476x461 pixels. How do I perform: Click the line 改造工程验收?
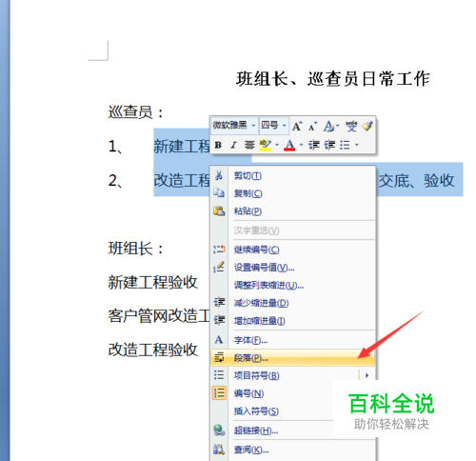coord(153,350)
